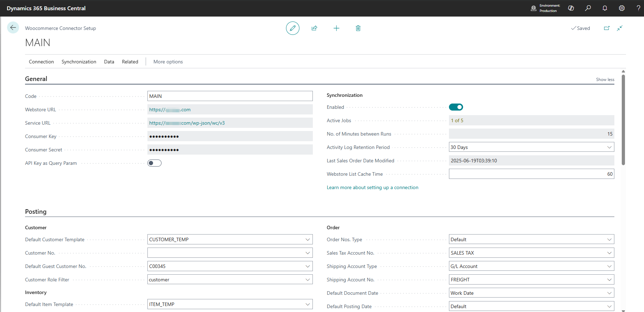644x312 pixels.
Task: Open Default Item Template dropdown
Action: (x=308, y=304)
